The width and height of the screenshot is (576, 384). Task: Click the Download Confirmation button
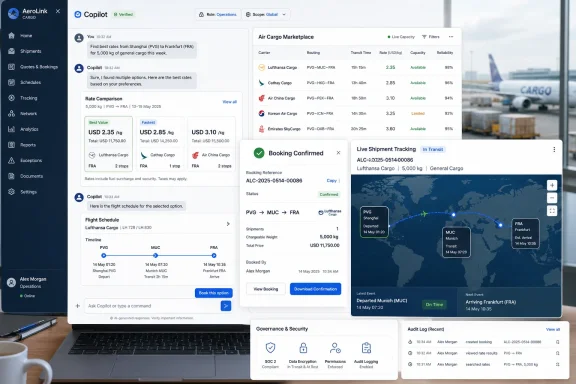pos(315,289)
